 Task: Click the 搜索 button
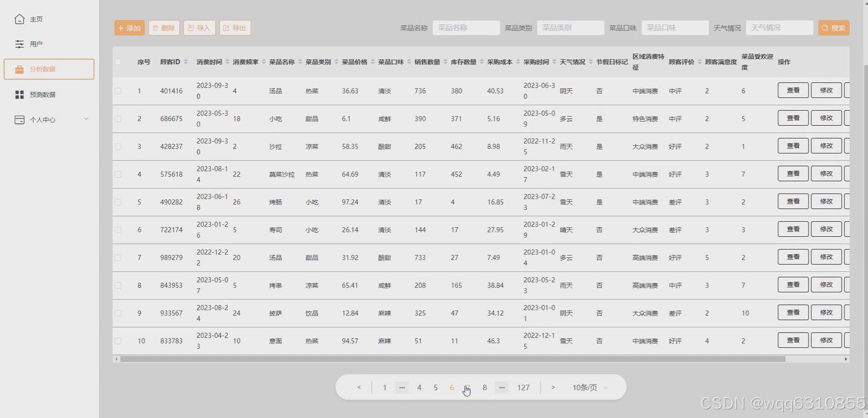[834, 28]
